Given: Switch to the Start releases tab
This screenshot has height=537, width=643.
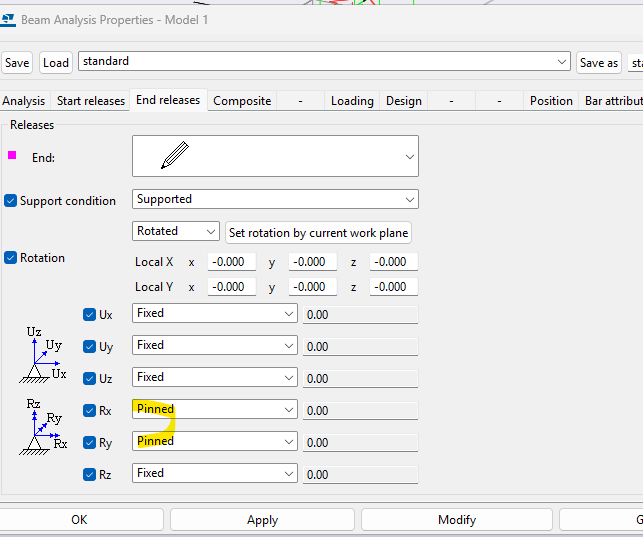Looking at the screenshot, I should (91, 101).
